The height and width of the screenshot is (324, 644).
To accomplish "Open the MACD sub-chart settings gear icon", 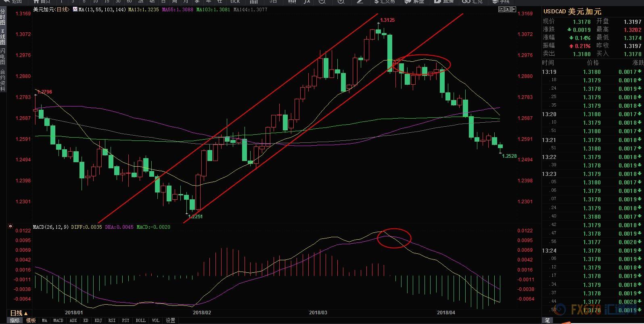I will pos(10,227).
